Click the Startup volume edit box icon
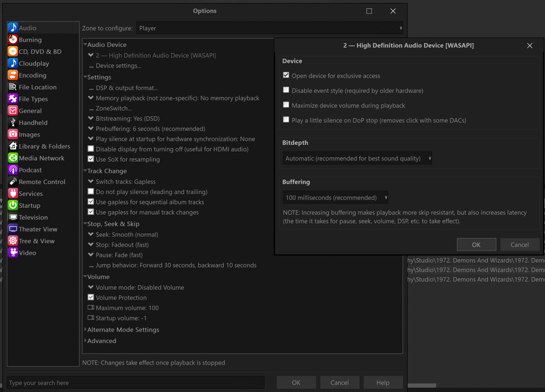This screenshot has height=392, width=545. pyautogui.click(x=91, y=318)
